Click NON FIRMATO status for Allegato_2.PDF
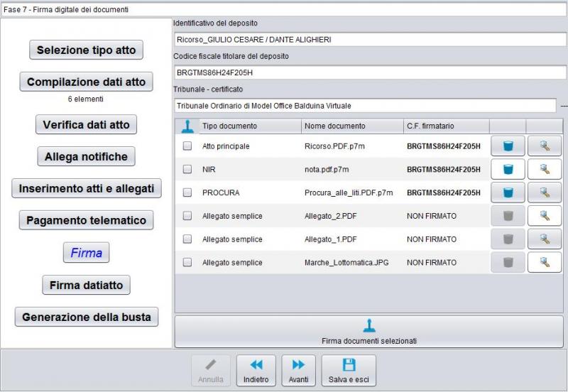The width and height of the screenshot is (568, 392). (x=432, y=217)
